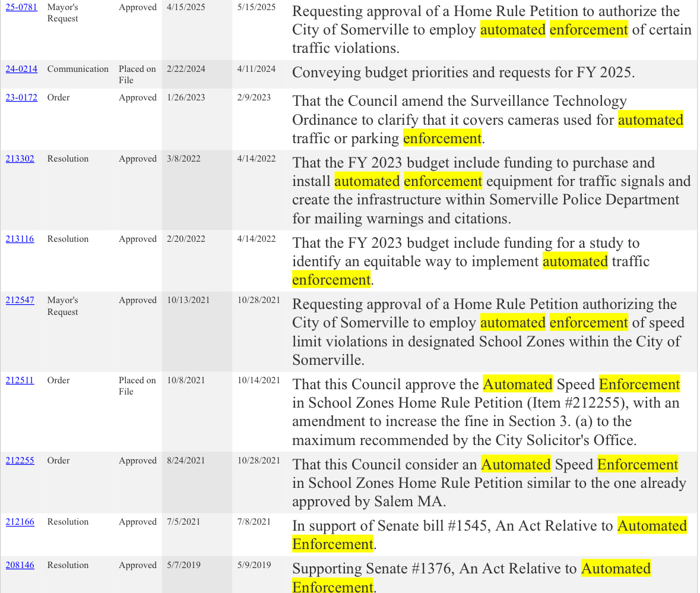Open legislation file 25-0781
This screenshot has width=700, height=593.
click(21, 8)
